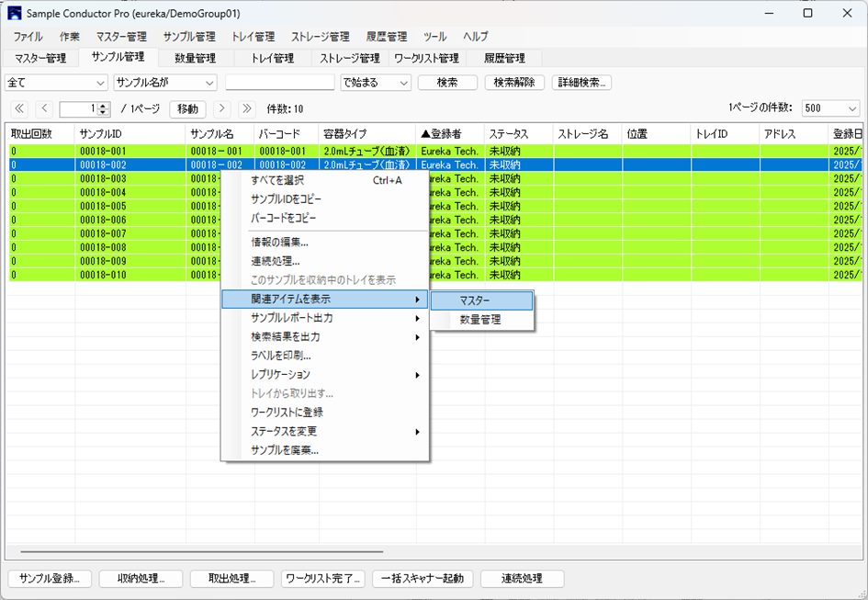Increment the page number spinner
Viewport: 868px width, 600px height.
(104, 106)
